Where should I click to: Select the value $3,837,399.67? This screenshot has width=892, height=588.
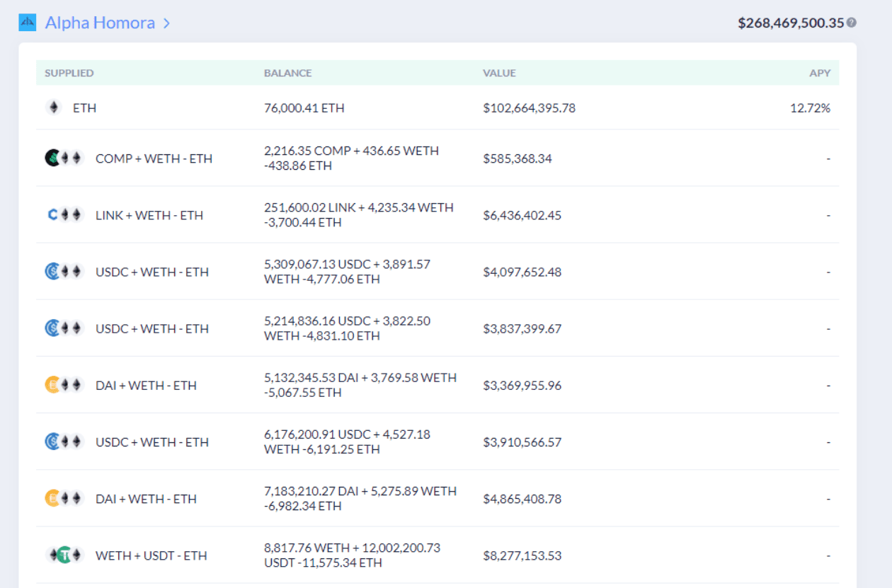522,328
